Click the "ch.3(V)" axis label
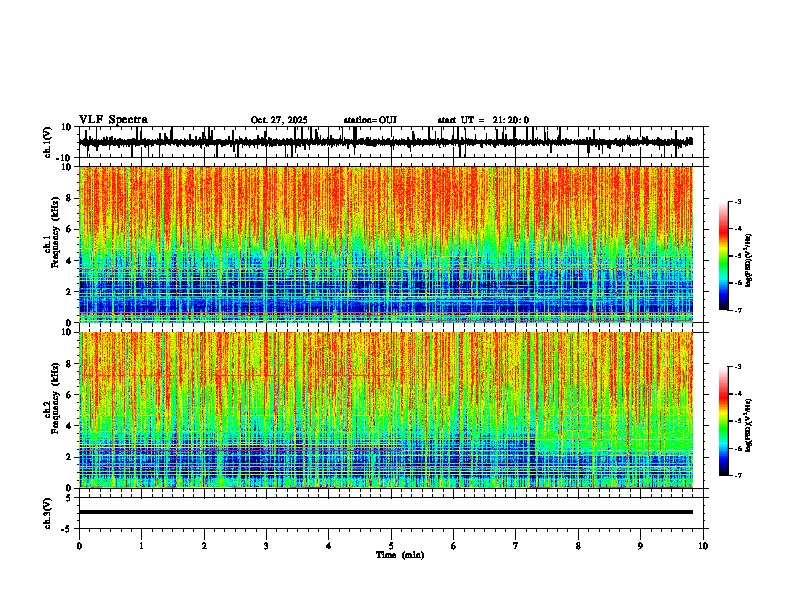Screen dimensions: 792x612 point(48,513)
